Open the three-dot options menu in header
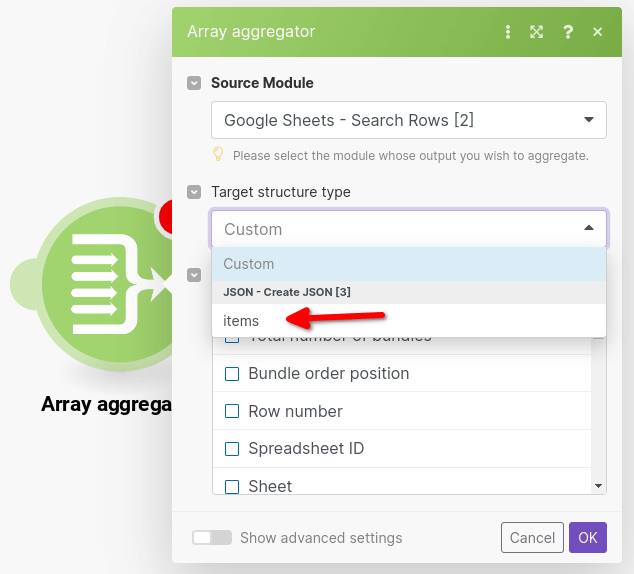634x574 pixels. [508, 32]
